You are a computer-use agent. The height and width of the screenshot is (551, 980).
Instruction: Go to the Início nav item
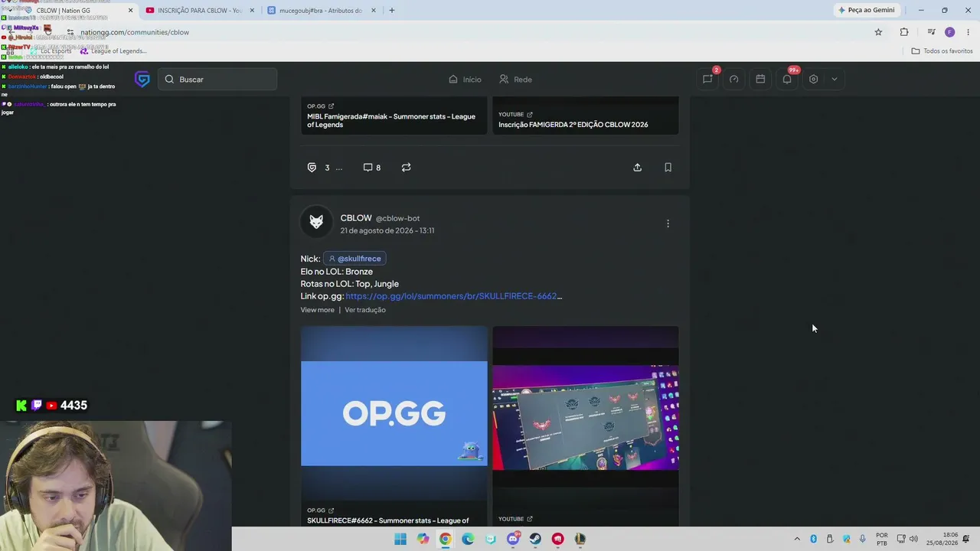click(x=465, y=80)
